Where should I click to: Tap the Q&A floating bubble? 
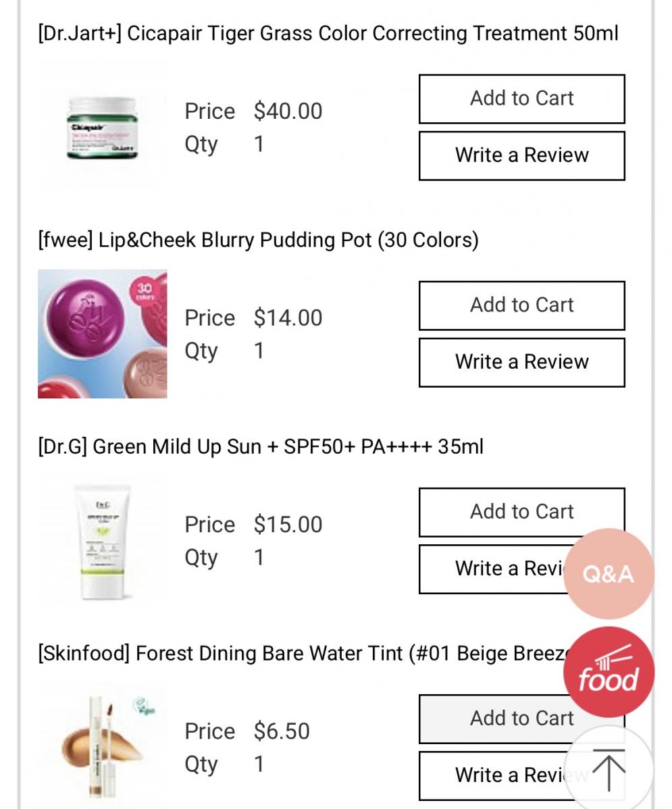pyautogui.click(x=608, y=573)
